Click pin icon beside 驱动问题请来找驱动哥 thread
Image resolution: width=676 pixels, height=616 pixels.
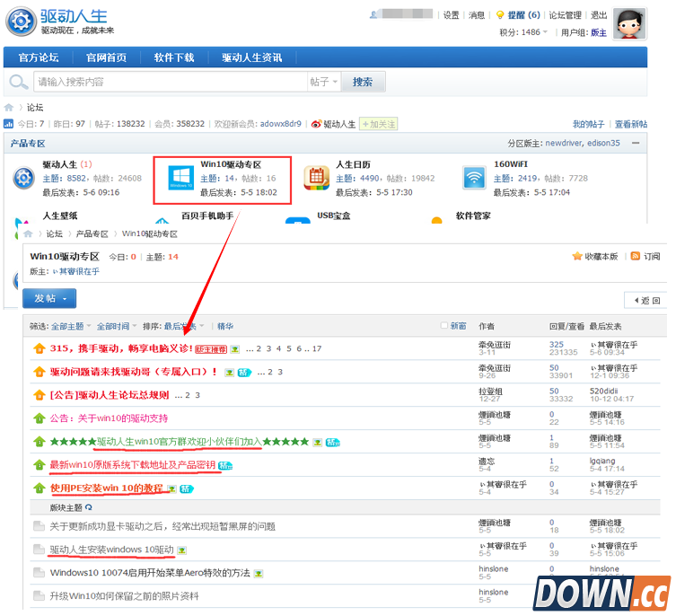click(40, 372)
